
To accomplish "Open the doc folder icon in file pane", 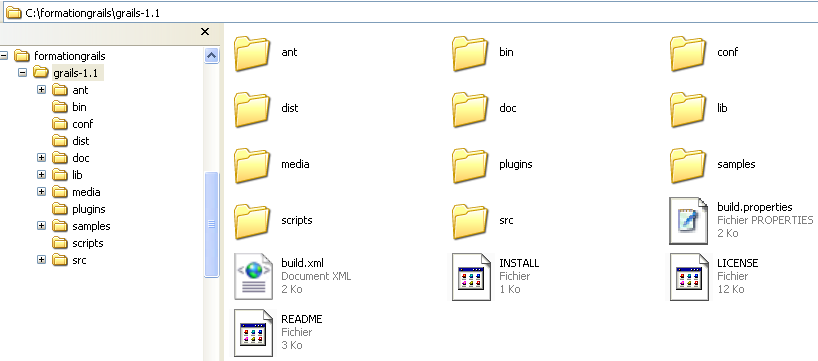I will coord(470,109).
